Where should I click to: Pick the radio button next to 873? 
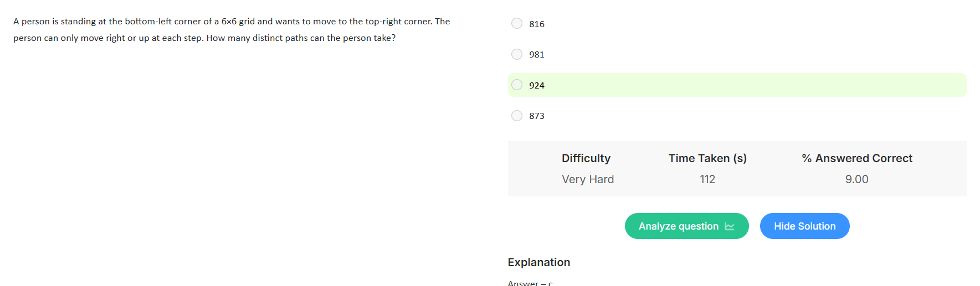[x=517, y=116]
